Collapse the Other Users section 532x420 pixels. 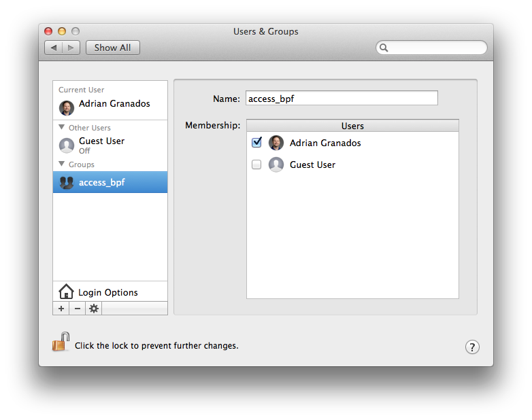pyautogui.click(x=61, y=127)
